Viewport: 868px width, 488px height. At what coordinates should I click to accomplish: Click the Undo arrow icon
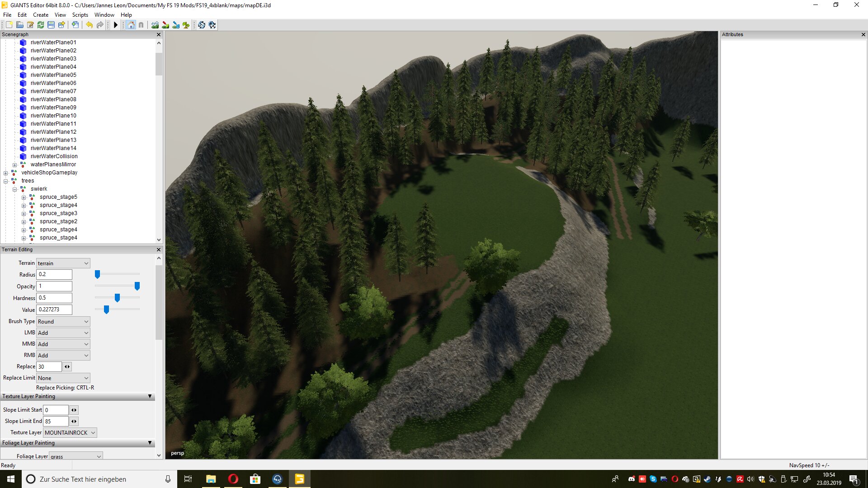[x=89, y=25]
